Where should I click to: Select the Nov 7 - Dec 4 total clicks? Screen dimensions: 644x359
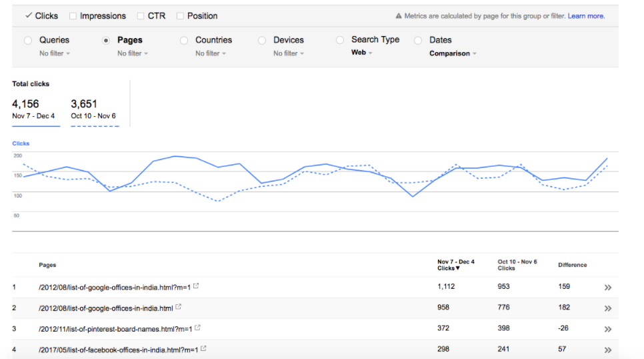(x=33, y=109)
